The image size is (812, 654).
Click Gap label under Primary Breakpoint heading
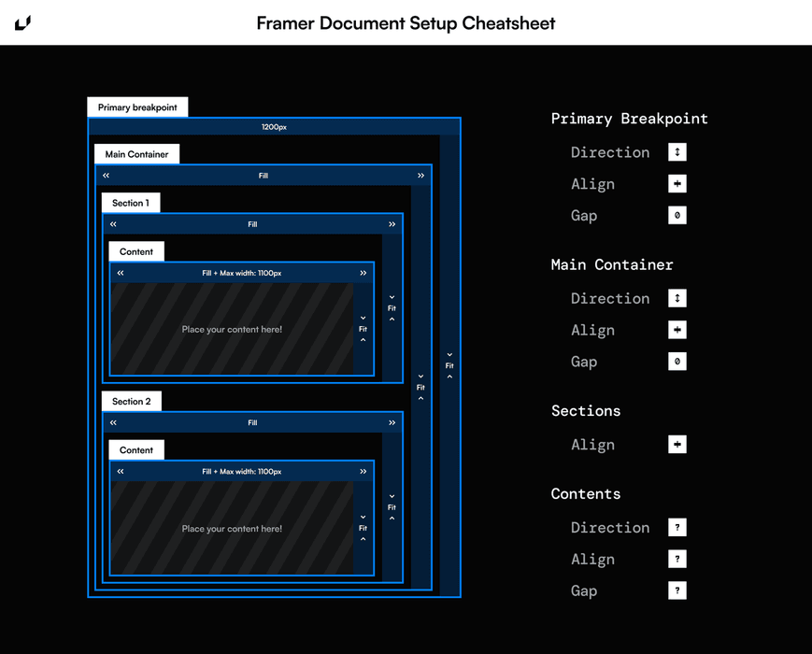coord(584,216)
